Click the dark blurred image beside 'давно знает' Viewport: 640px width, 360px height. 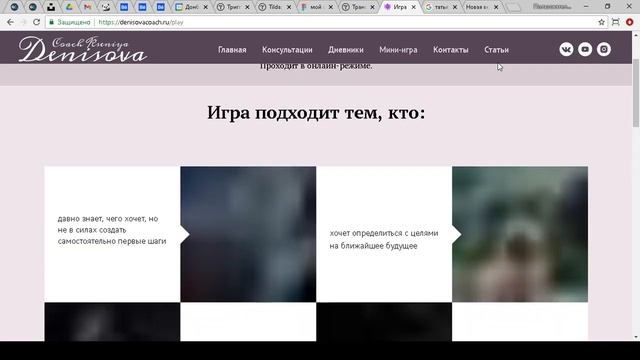(248, 234)
